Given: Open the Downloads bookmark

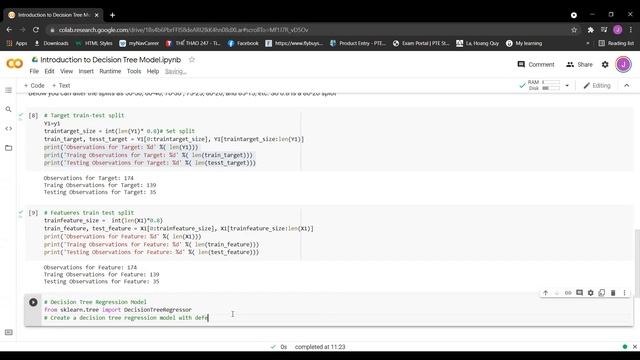Looking at the screenshot, I should point(51,43).
